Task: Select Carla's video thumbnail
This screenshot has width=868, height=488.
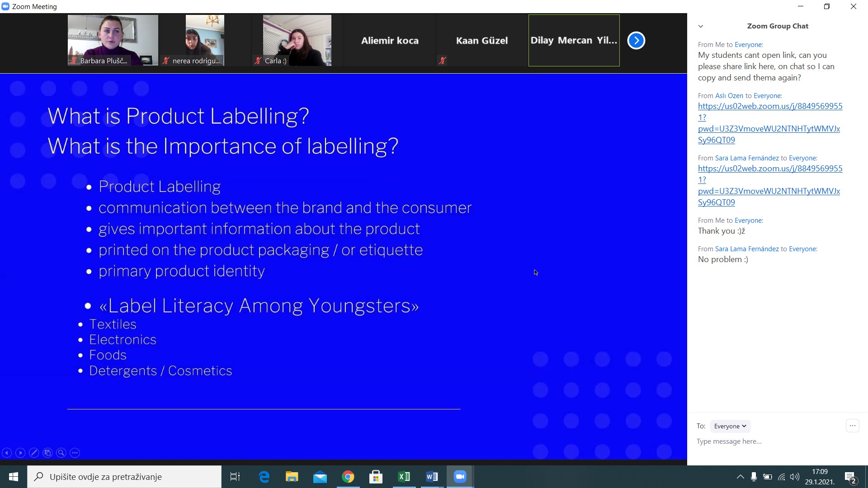Action: pos(297,40)
